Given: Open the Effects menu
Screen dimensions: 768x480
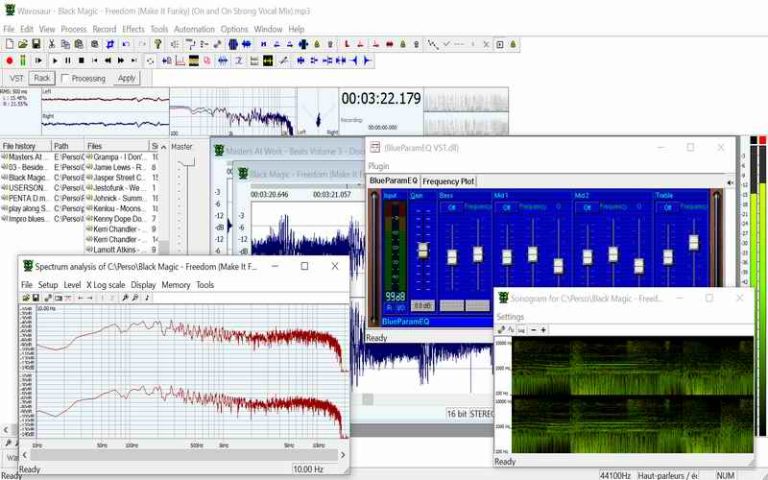Looking at the screenshot, I should coord(133,29).
